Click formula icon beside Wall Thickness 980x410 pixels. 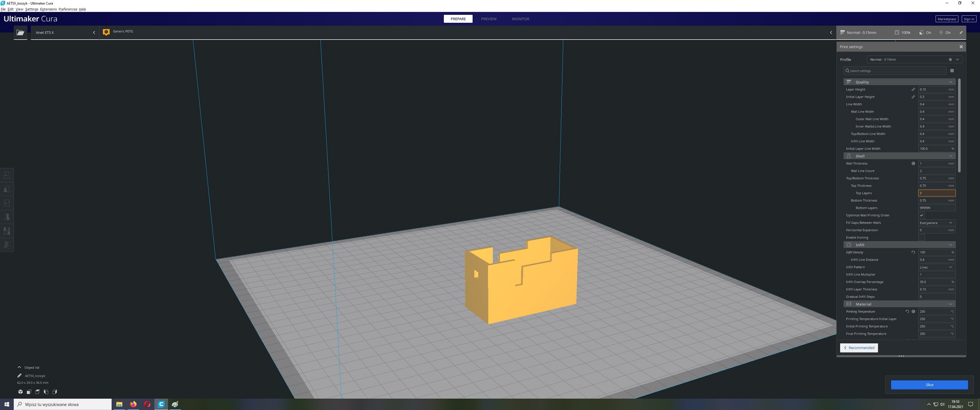[x=913, y=164]
